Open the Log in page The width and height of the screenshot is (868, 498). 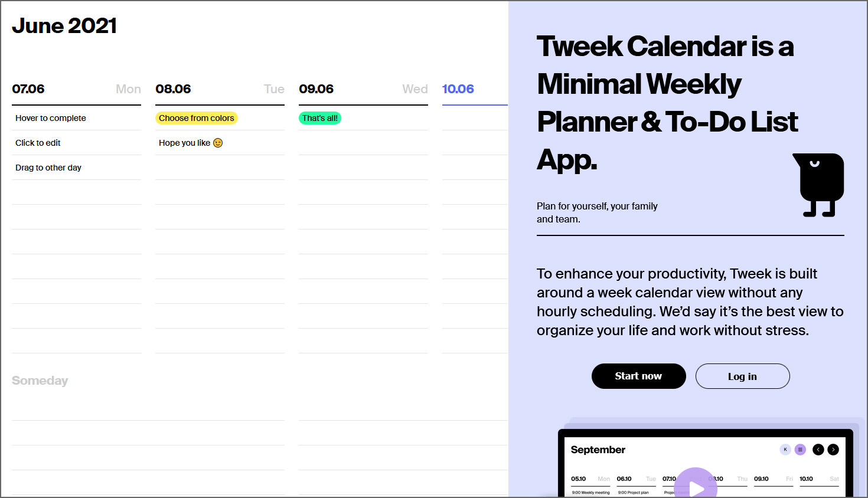pos(742,376)
